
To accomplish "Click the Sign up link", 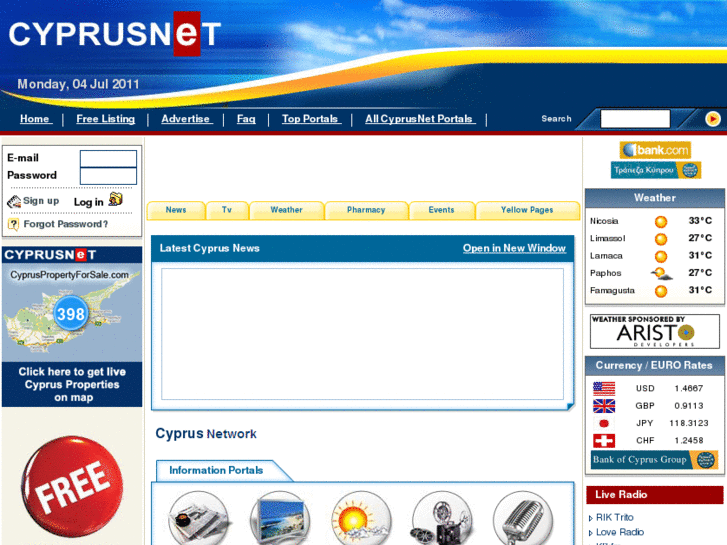I will (41, 201).
